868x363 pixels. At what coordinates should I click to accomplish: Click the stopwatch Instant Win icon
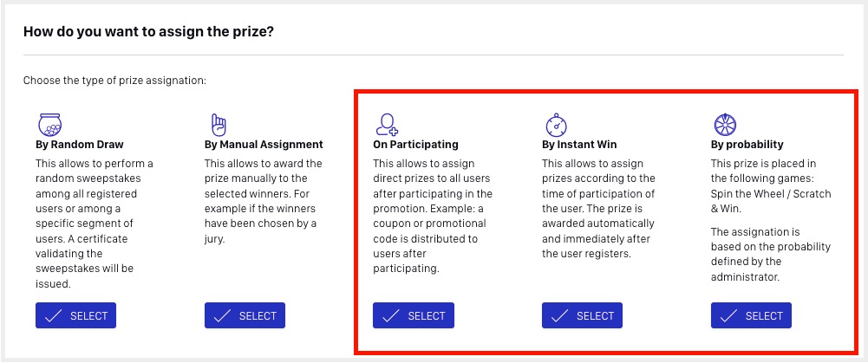[x=556, y=125]
